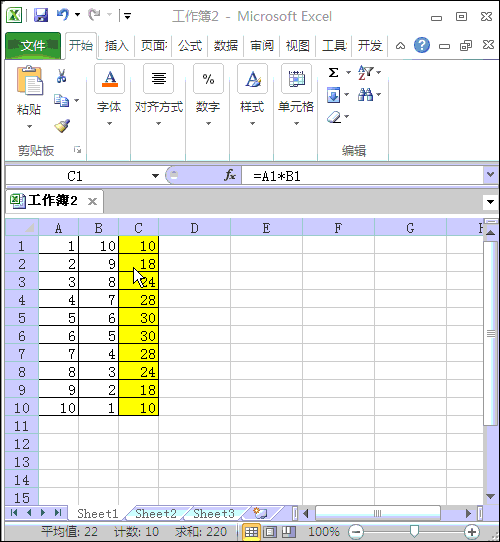Open the 数字 number format group
The height and width of the screenshot is (542, 500).
pyautogui.click(x=208, y=79)
